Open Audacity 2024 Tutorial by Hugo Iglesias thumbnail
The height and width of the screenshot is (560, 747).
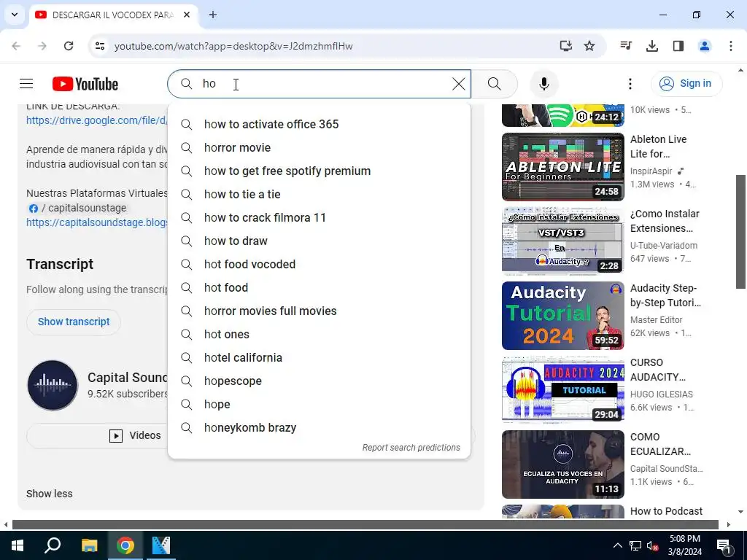562,389
